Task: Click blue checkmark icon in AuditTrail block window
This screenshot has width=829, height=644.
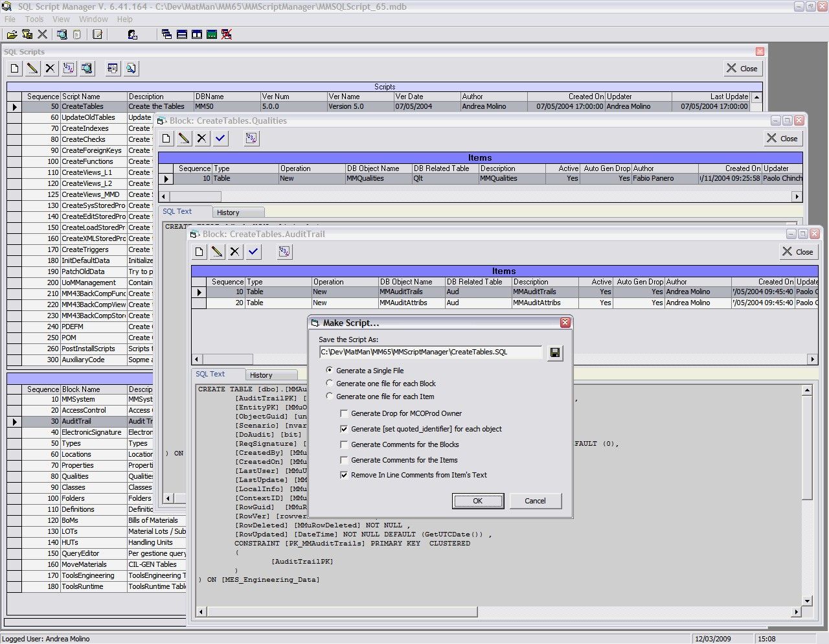Action: [253, 251]
